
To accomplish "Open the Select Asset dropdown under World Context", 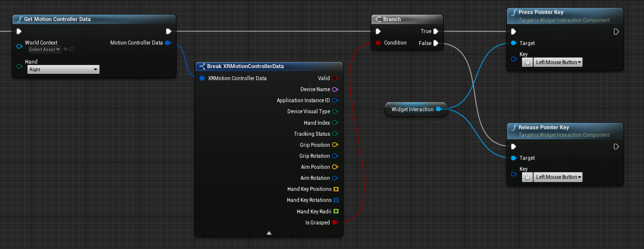I will click(x=44, y=50).
